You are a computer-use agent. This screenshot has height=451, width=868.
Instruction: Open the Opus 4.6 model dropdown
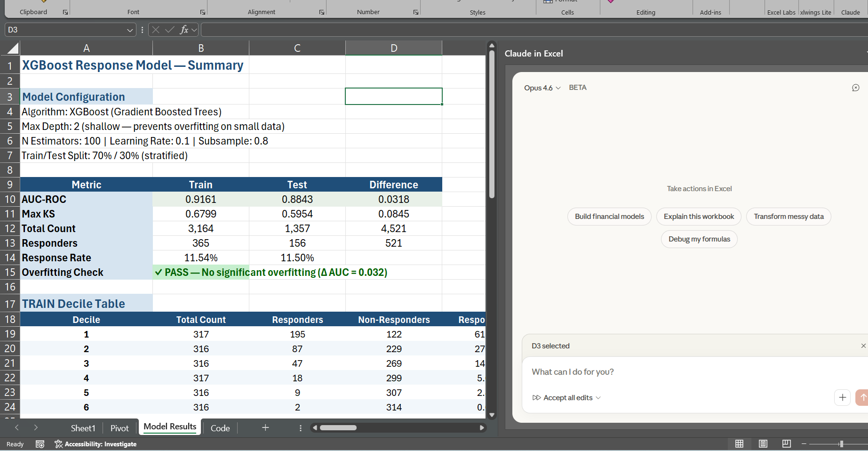coord(542,88)
